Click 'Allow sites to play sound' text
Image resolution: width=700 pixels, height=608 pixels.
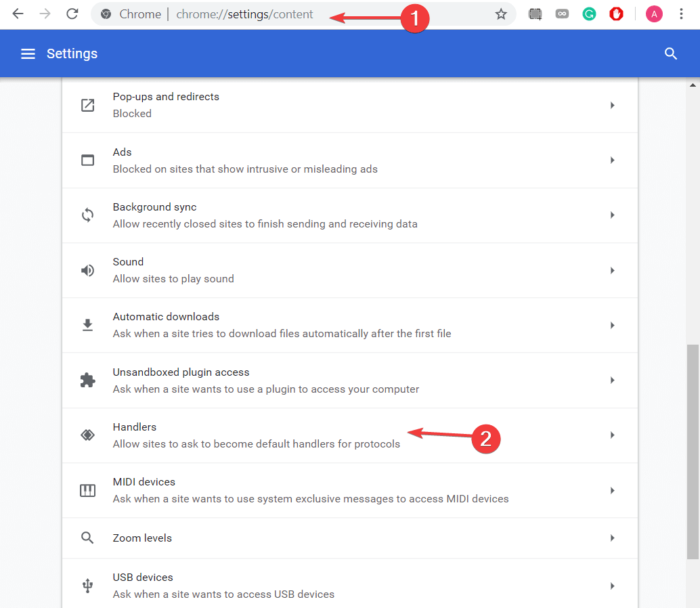173,278
